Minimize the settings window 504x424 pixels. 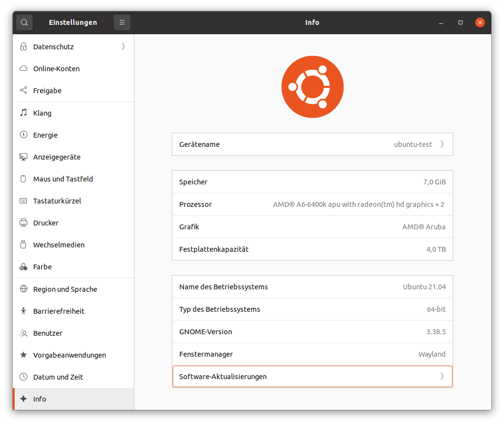[x=441, y=22]
